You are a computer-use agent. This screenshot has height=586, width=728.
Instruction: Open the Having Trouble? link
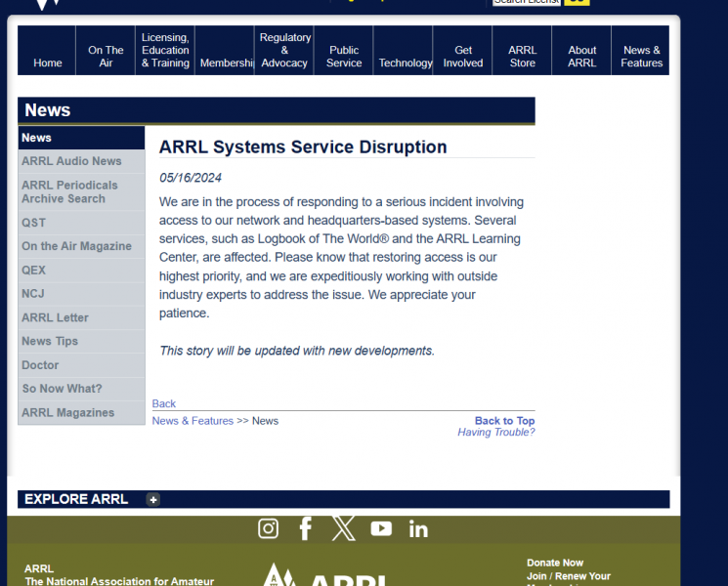(495, 433)
